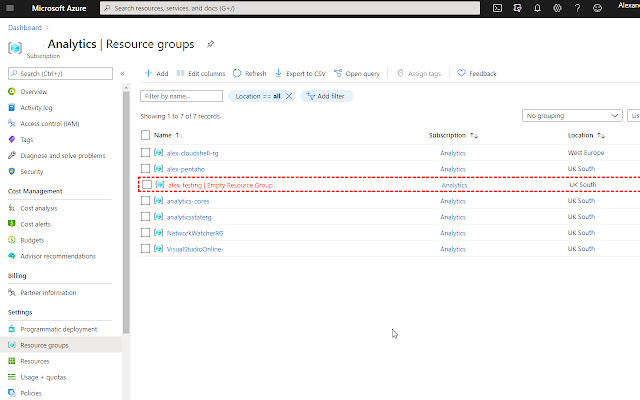The image size is (640, 400).
Task: Open Partner information in sidebar
Action: tap(48, 292)
